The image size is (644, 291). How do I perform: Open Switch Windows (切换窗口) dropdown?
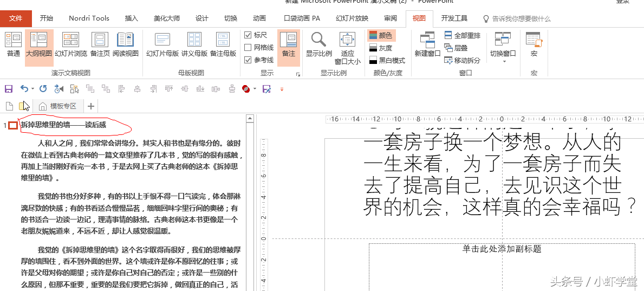point(503,48)
